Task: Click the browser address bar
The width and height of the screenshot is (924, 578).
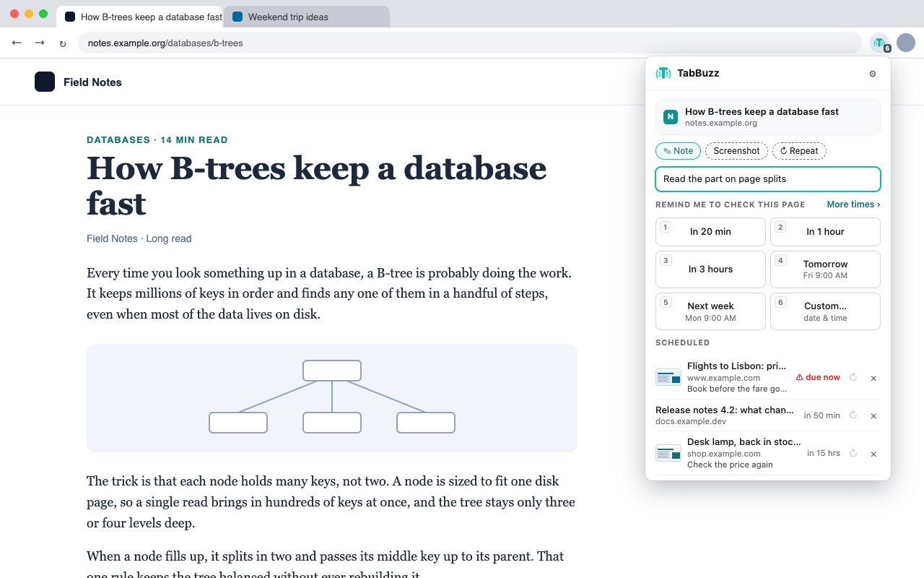Action: 469,43
